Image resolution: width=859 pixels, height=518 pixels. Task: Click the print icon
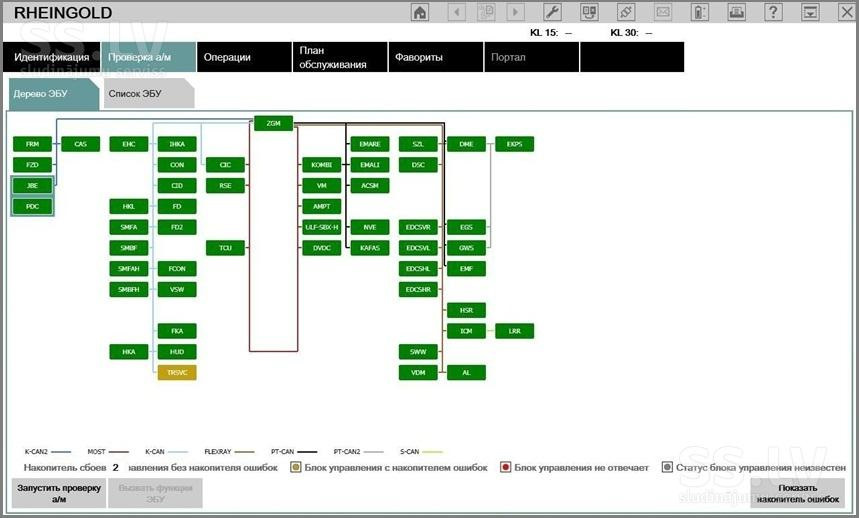(x=736, y=12)
